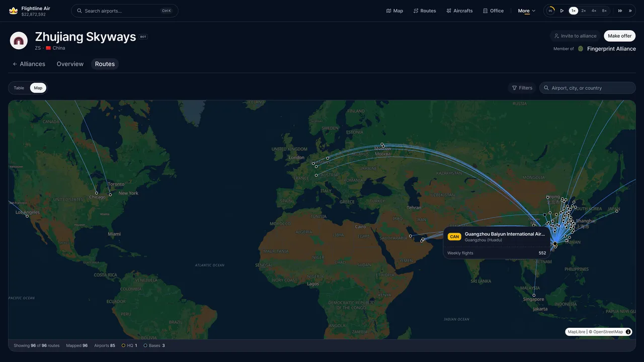Click the Chicago airport marker

click(x=97, y=193)
